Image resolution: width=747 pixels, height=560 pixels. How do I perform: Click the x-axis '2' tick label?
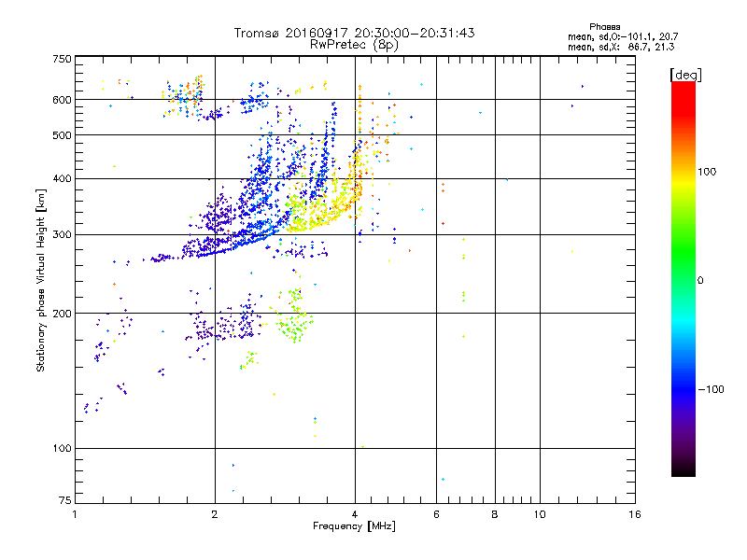pos(215,514)
